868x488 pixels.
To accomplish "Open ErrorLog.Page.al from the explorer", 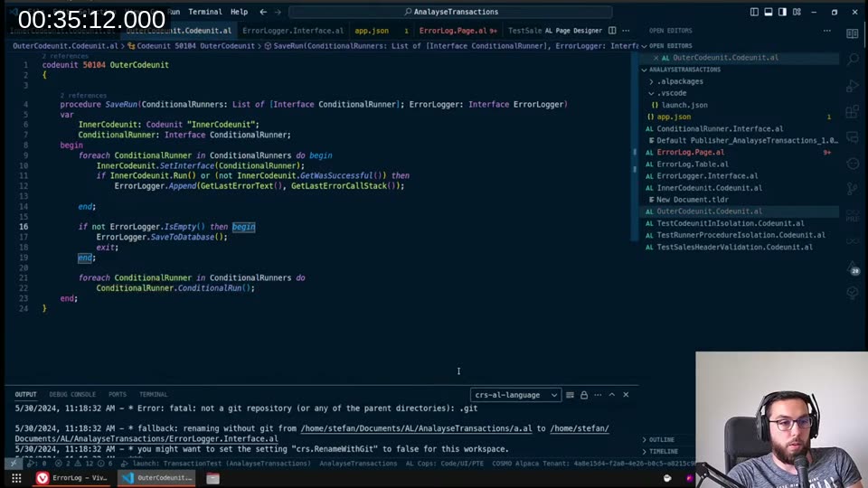I will 690,153.
